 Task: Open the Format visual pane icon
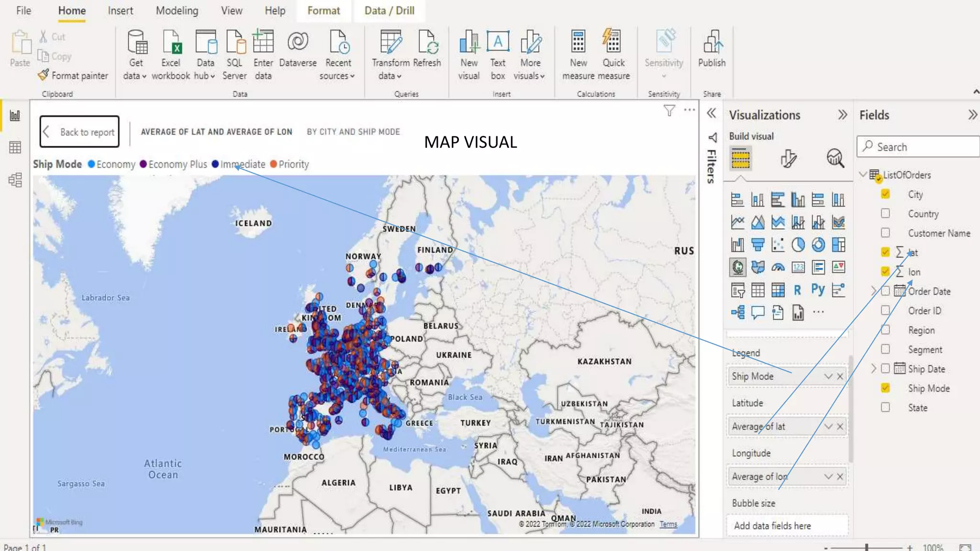788,158
